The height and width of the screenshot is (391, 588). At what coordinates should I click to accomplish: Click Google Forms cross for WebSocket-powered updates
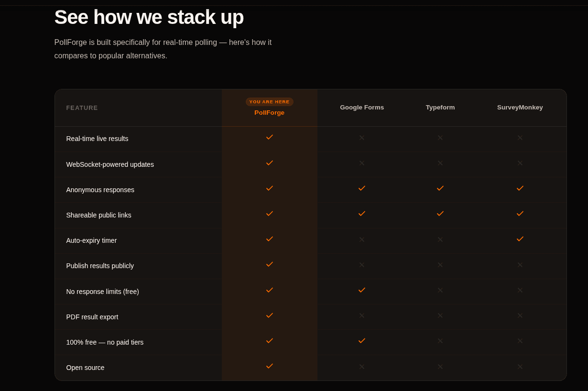pyautogui.click(x=362, y=163)
